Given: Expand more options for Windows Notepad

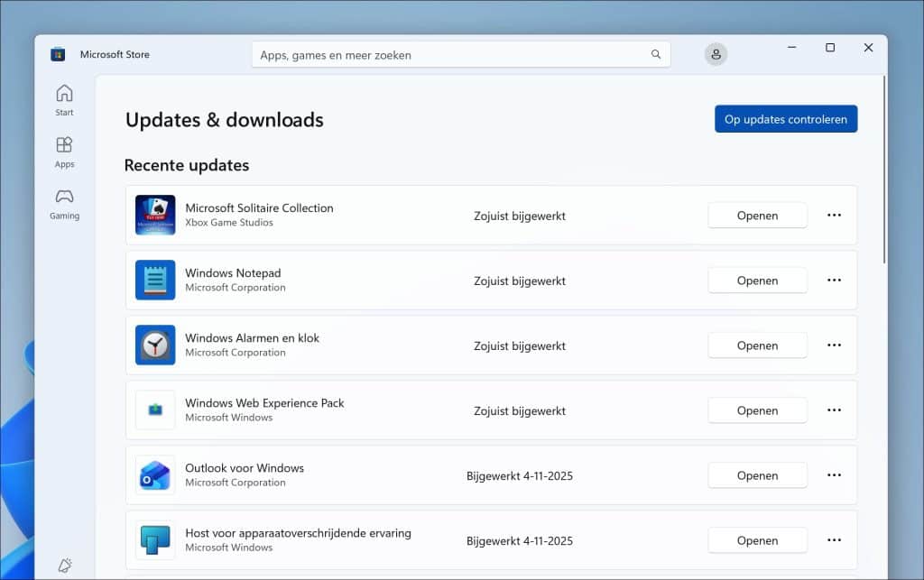Looking at the screenshot, I should coord(834,281).
